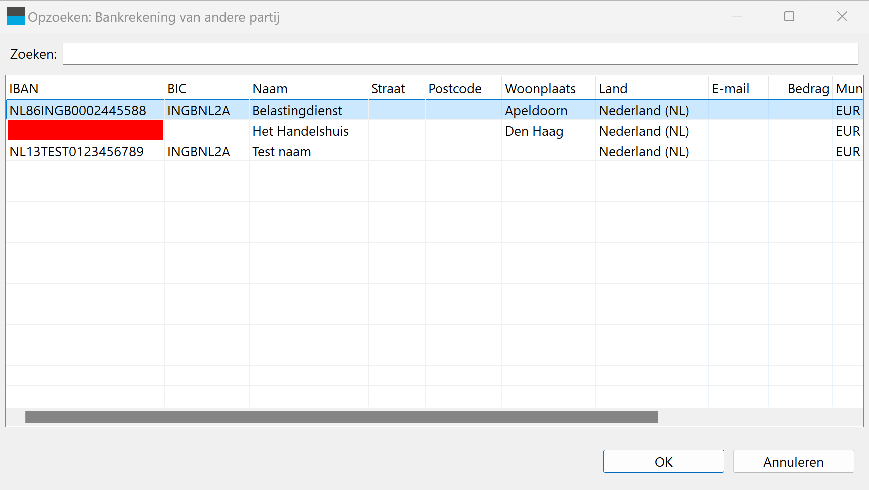Click the red highlighted IBAN cell
This screenshot has width=869, height=490.
85,130
